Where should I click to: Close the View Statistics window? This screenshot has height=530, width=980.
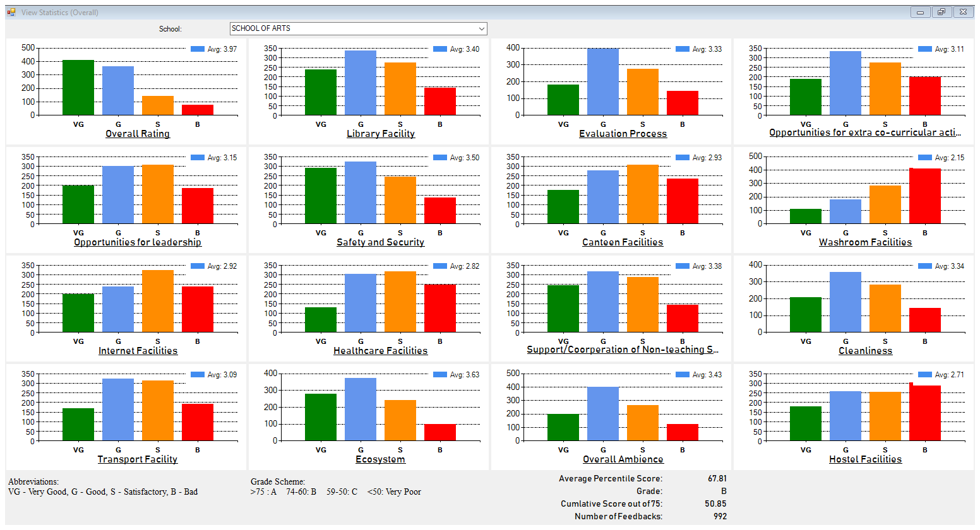coord(962,12)
